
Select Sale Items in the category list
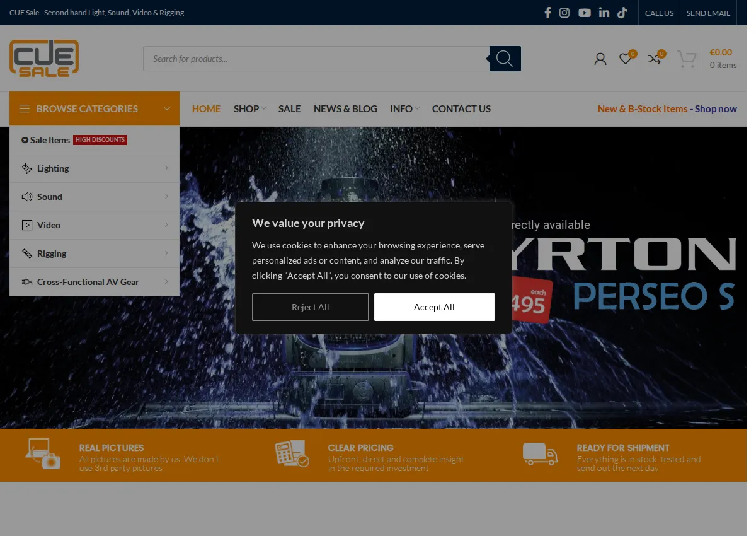point(94,140)
